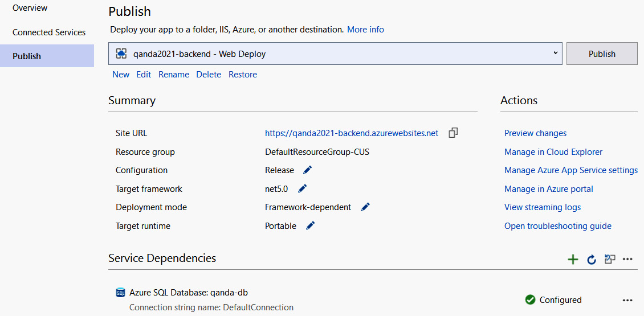Click Manage in Azure portal

549,189
